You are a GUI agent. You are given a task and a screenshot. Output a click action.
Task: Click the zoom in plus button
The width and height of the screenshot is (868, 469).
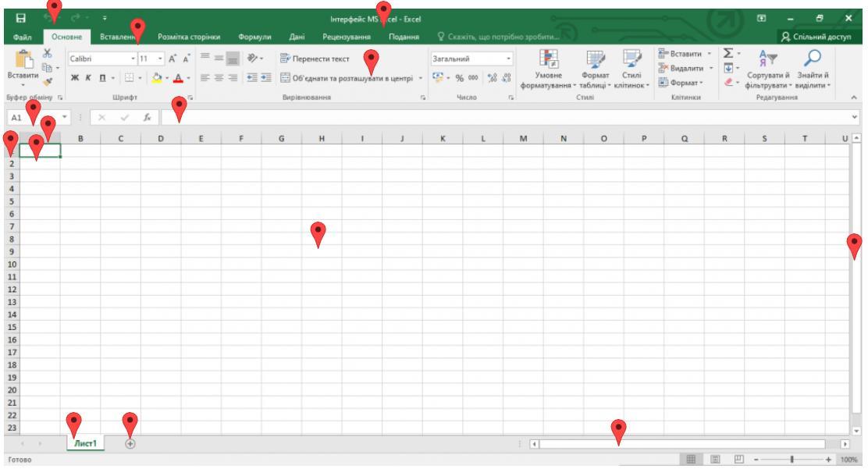(828, 459)
